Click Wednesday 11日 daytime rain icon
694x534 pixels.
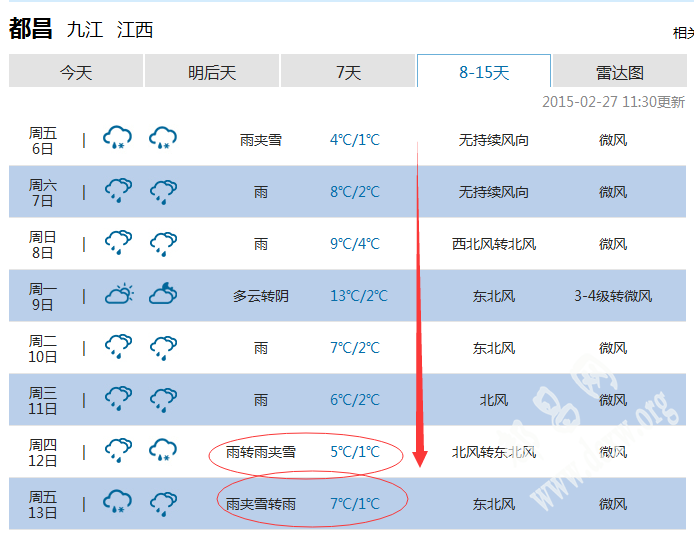[119, 399]
